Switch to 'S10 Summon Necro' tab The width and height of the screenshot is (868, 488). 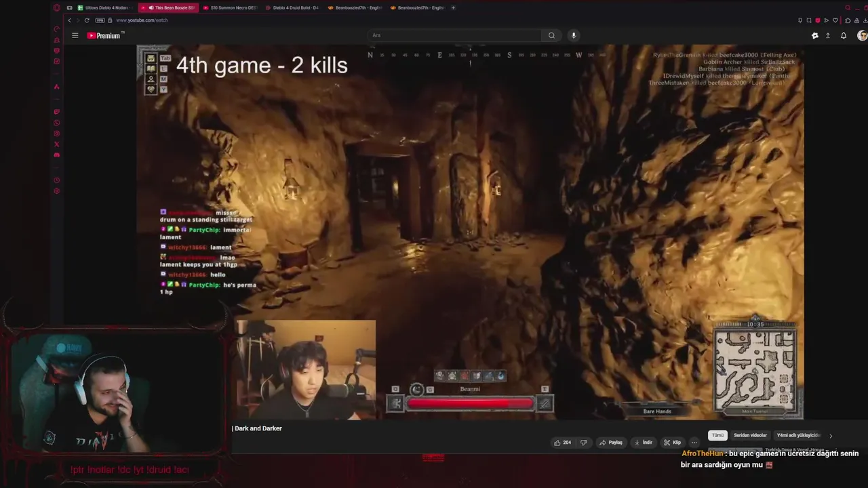point(230,7)
